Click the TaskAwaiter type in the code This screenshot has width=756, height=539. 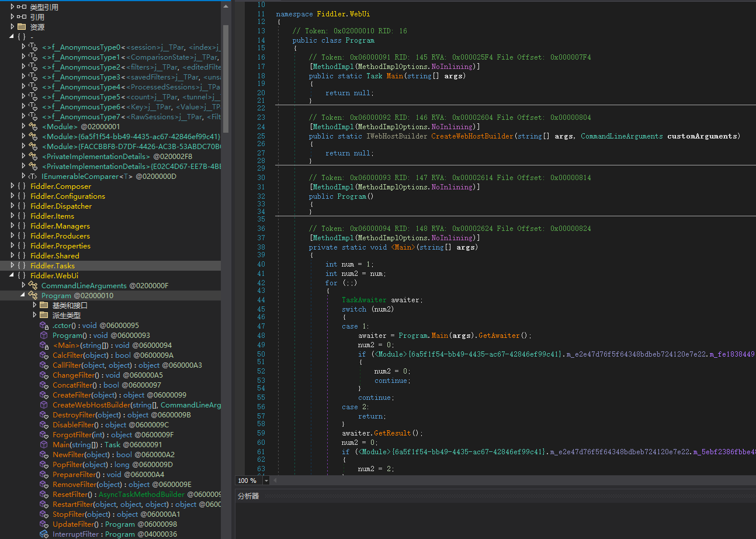364,300
